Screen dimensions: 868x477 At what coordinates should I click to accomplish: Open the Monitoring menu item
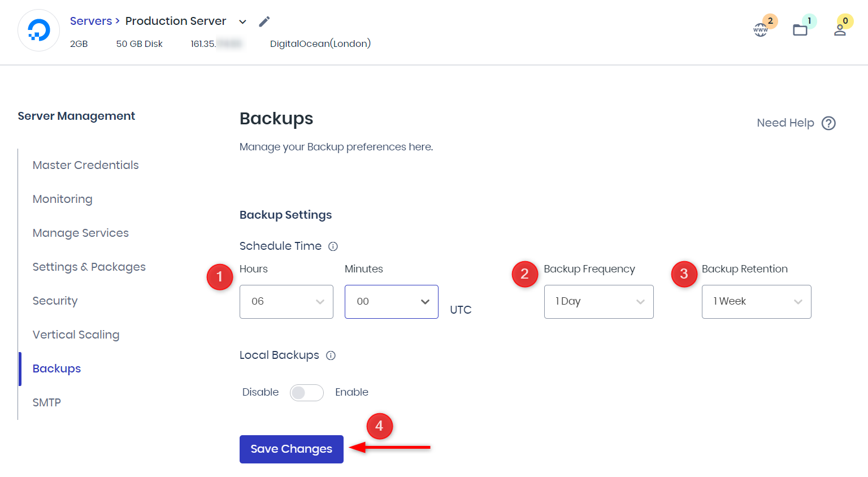(x=62, y=199)
